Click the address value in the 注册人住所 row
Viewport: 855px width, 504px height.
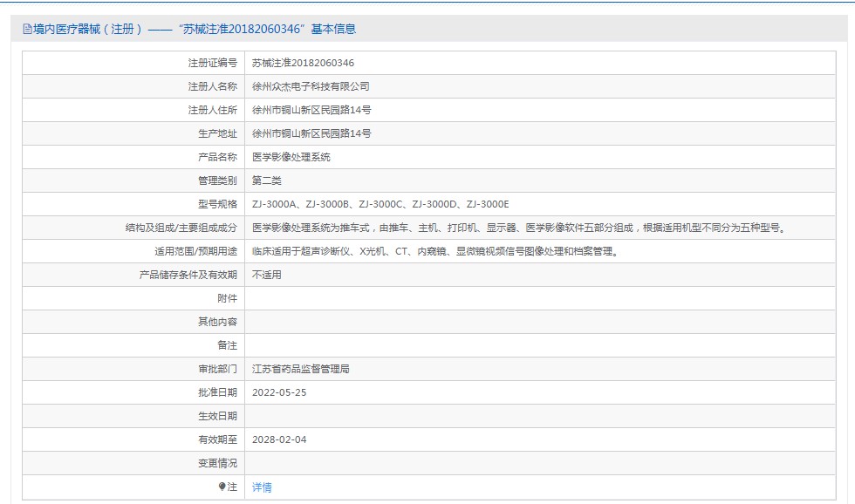click(x=311, y=110)
